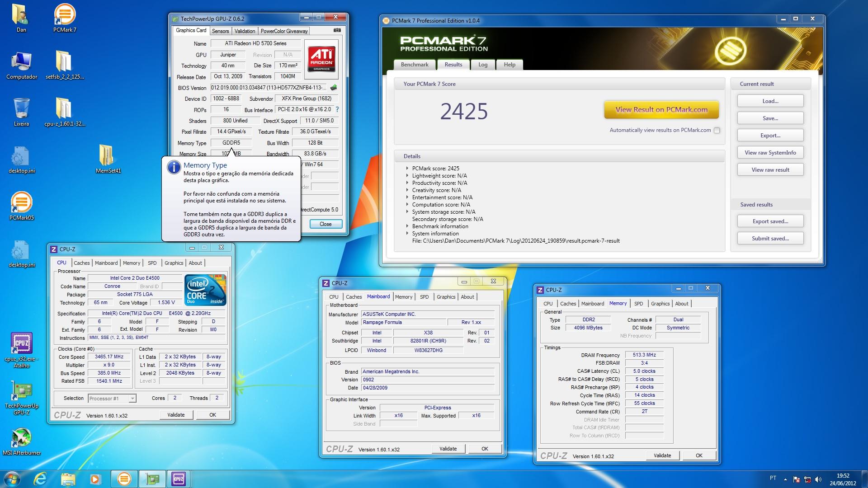Click the GPU-Z Name field value
The height and width of the screenshot is (488, 868).
tap(255, 43)
